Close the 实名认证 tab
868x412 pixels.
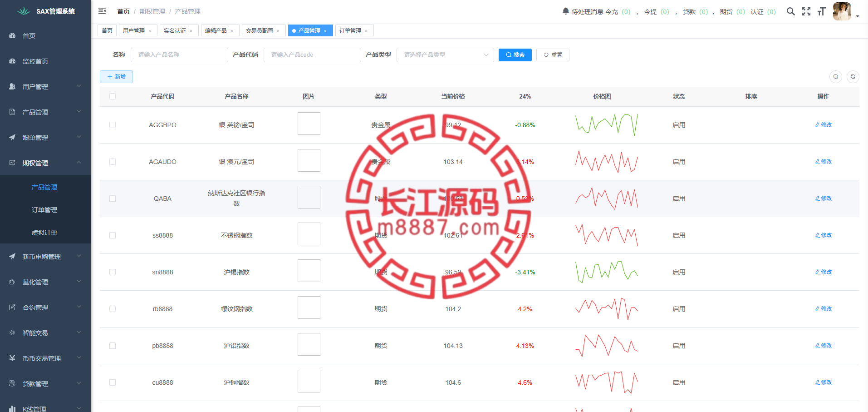tap(191, 31)
